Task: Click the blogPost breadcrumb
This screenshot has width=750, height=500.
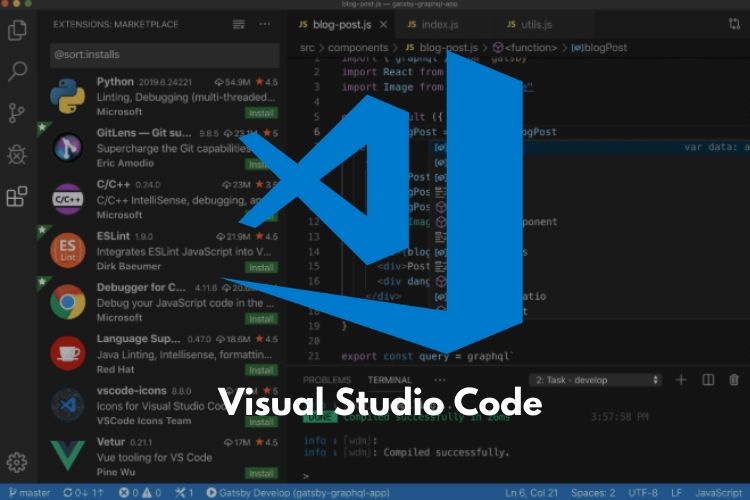Action: [599, 47]
